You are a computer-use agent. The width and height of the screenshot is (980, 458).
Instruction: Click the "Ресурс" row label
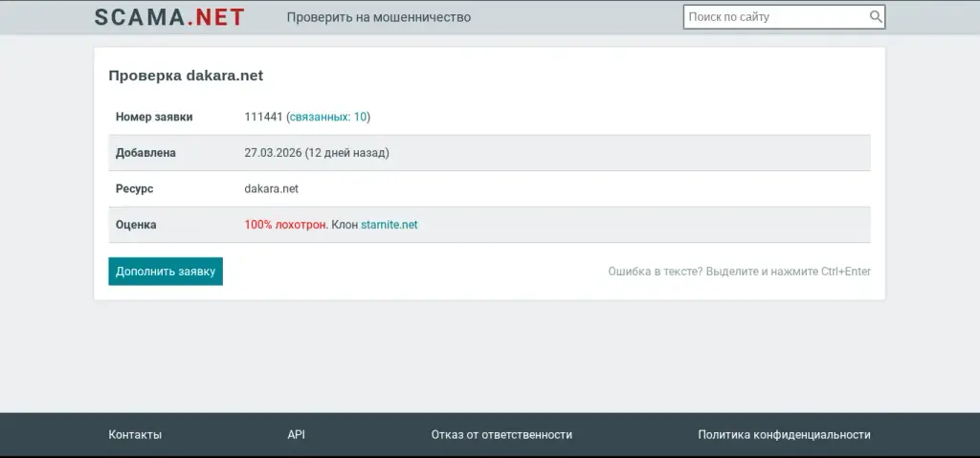click(x=134, y=188)
